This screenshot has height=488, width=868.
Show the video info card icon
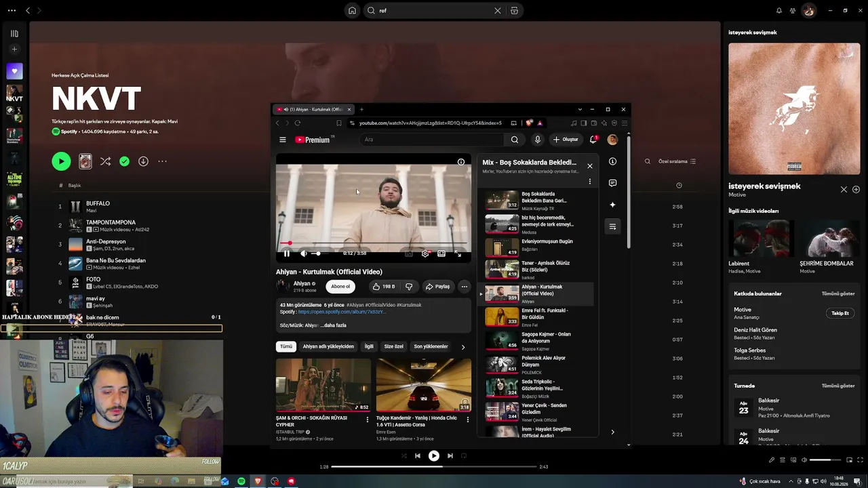point(461,162)
